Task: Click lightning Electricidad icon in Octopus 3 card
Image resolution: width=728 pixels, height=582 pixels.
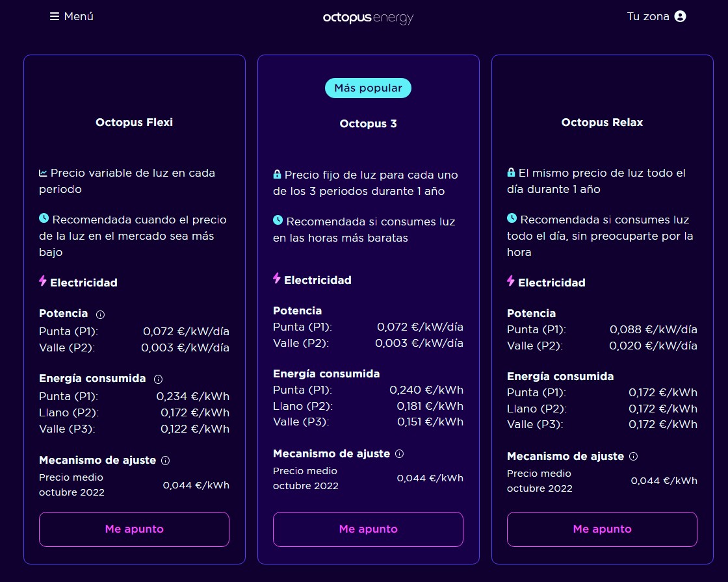Action: tap(277, 278)
